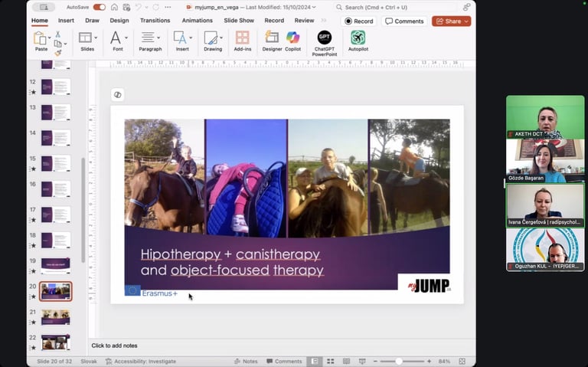Click zoom out minus button
This screenshot has height=367, width=588.
(375, 361)
